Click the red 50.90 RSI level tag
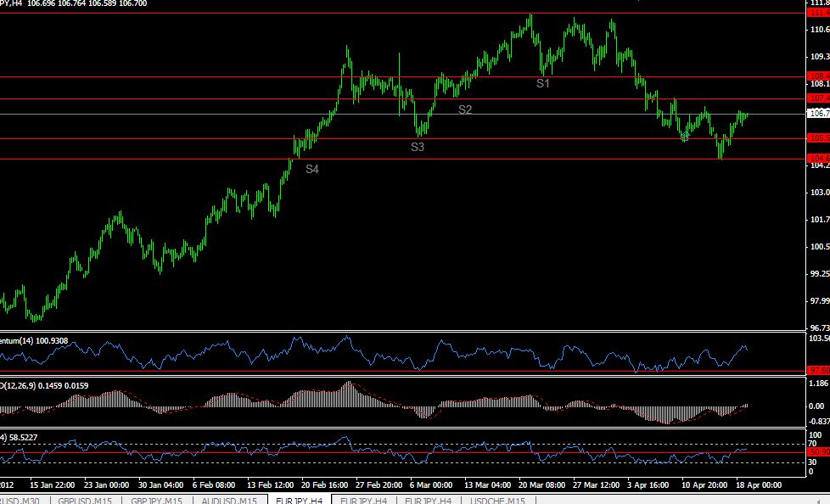The height and width of the screenshot is (504, 830). [818, 452]
